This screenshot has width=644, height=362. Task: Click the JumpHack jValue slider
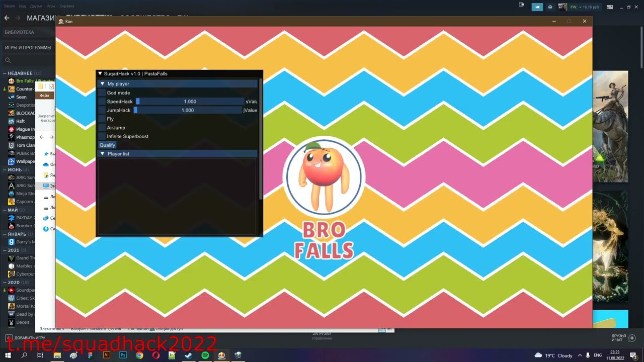coord(187,110)
